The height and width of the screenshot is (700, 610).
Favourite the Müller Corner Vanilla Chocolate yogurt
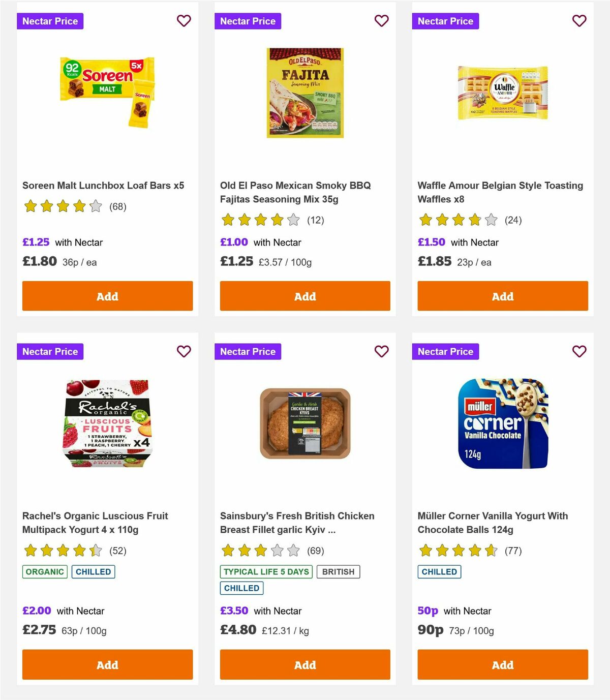pyautogui.click(x=579, y=351)
